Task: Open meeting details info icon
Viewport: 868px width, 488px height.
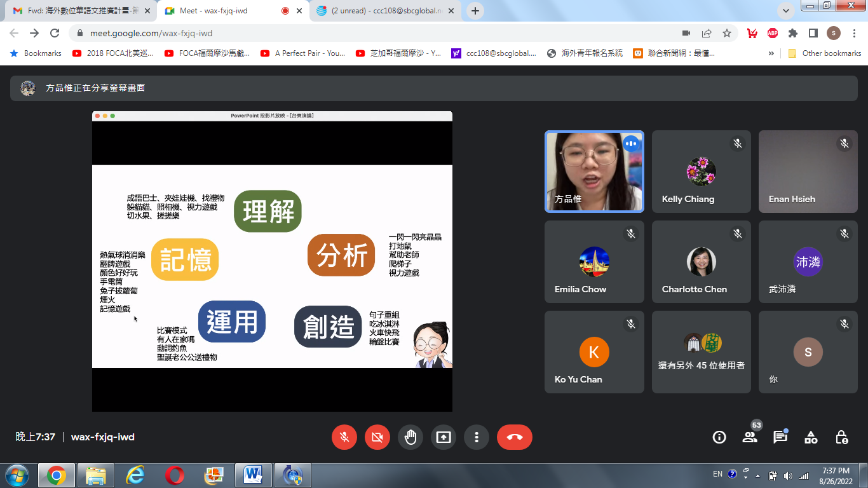Action: coord(719,437)
